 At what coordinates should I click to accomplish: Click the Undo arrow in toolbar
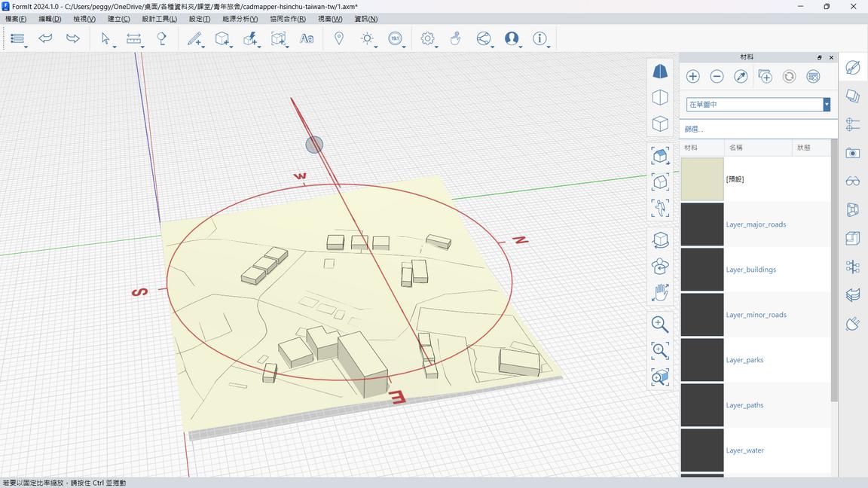45,38
